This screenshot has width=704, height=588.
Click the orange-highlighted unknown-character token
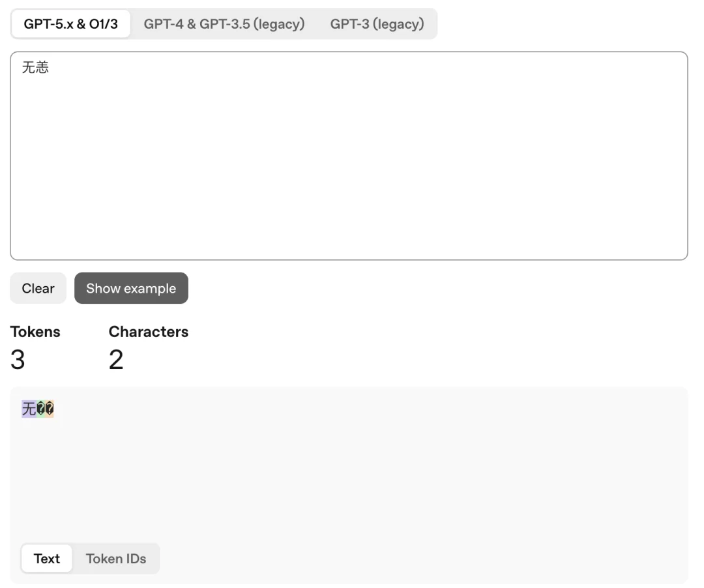[x=50, y=409]
